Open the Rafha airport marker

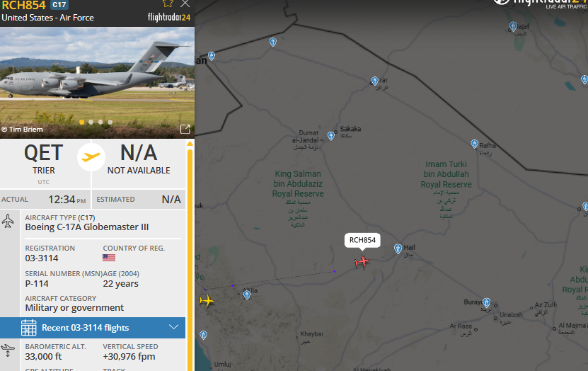[x=474, y=144]
